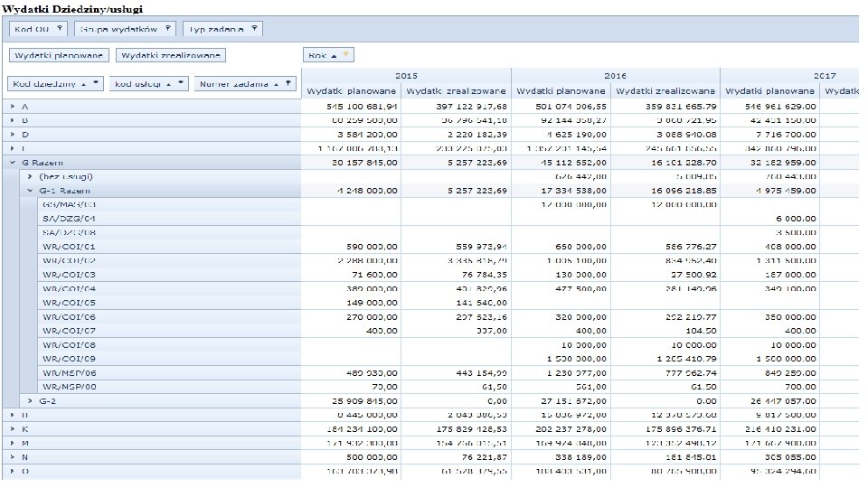Click cell value 76 784,35
The height and width of the screenshot is (488, 868).
[x=485, y=275]
